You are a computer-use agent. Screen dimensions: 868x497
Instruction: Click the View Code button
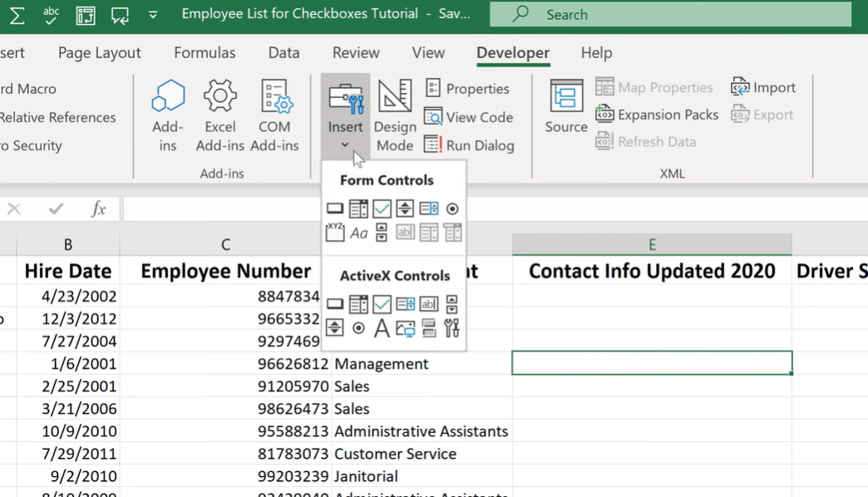(x=469, y=117)
